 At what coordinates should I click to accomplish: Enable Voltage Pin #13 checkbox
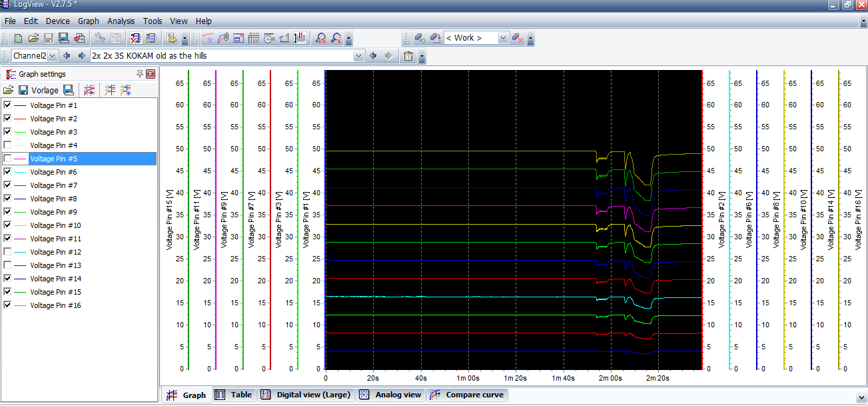click(7, 265)
